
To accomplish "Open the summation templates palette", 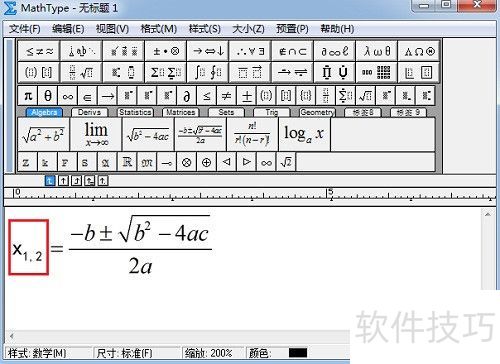I will tap(166, 72).
